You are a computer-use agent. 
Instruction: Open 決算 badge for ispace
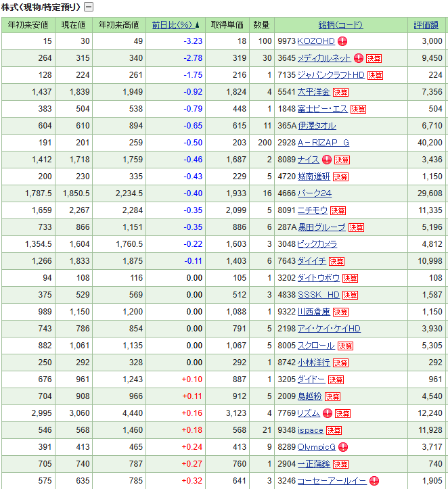[334, 430]
